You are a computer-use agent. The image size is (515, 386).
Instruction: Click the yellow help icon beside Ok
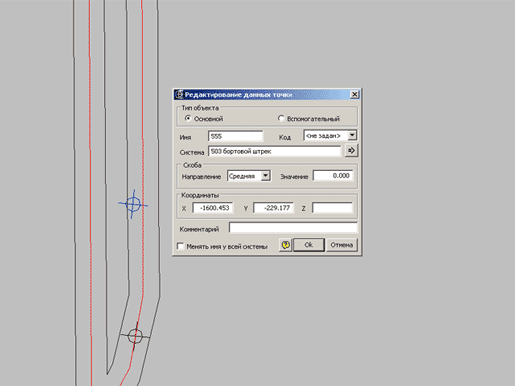pyautogui.click(x=286, y=245)
